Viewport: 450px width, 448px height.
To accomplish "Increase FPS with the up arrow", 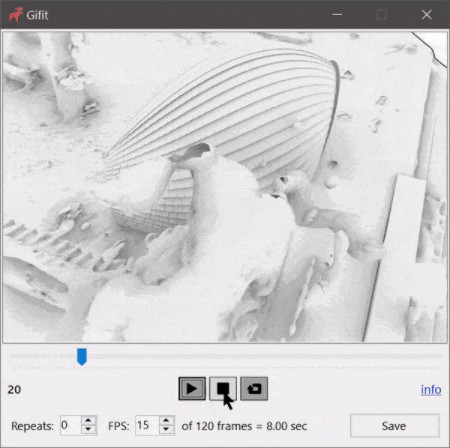I will [x=166, y=421].
